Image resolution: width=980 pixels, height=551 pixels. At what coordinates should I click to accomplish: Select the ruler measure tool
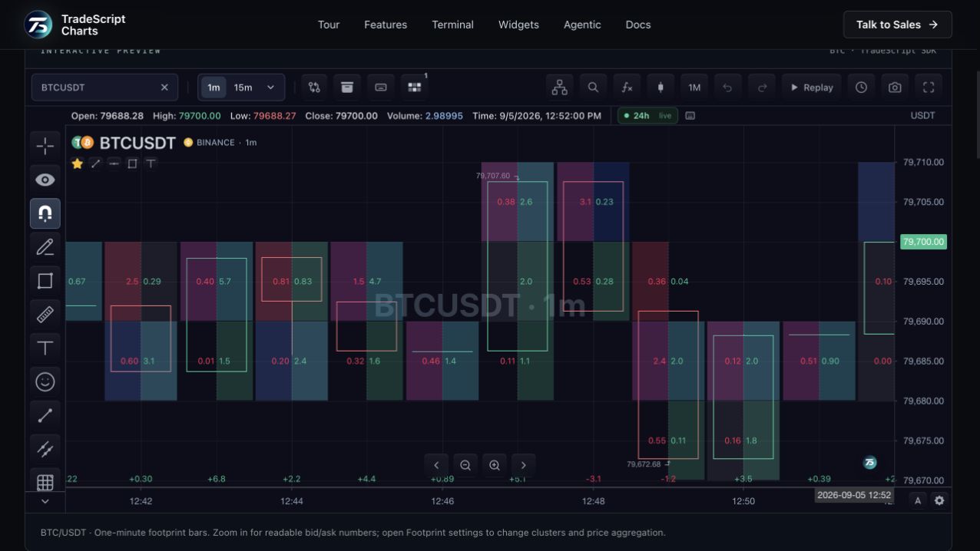coord(45,314)
